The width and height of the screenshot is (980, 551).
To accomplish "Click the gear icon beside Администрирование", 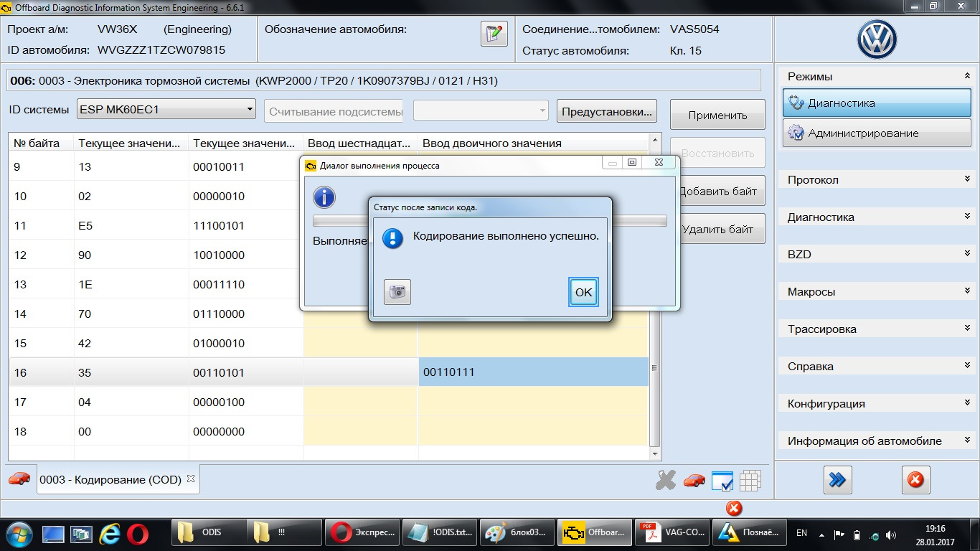I will (796, 133).
